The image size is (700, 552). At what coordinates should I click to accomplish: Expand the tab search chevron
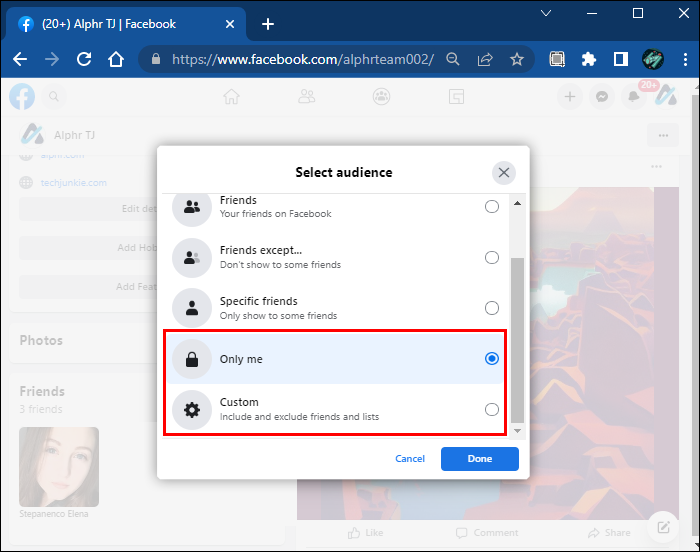click(x=546, y=14)
